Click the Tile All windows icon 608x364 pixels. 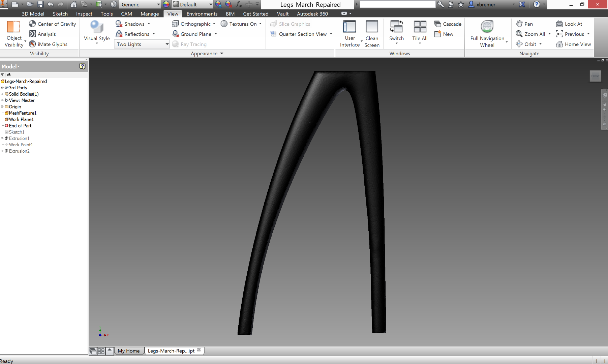click(x=420, y=26)
